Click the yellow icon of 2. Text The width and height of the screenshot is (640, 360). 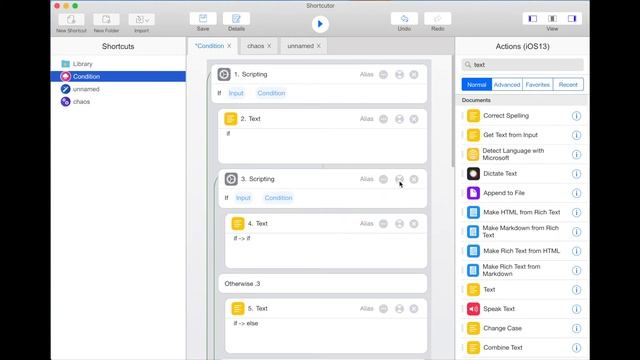(x=231, y=119)
